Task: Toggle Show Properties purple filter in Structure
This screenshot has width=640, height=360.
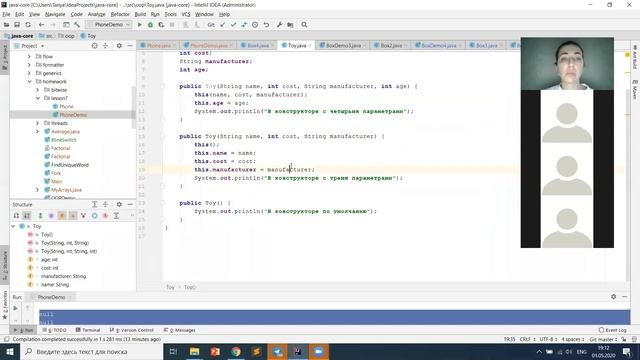Action: tap(51, 216)
